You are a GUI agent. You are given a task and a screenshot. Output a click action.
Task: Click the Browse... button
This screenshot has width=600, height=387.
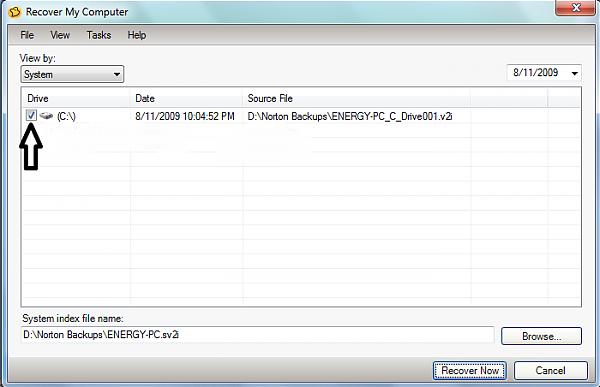[541, 336]
